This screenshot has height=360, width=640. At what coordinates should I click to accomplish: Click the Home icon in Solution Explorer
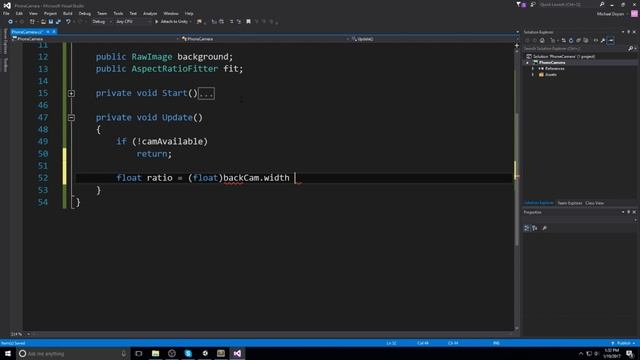(542, 40)
